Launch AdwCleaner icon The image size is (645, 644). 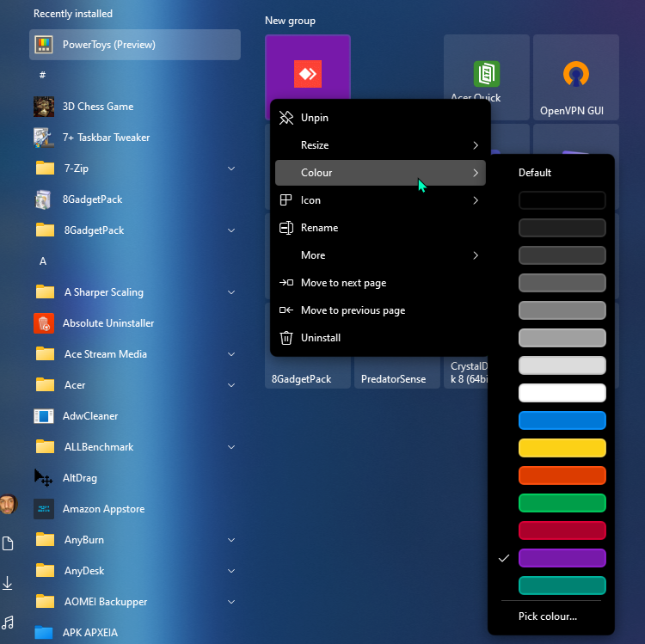pos(44,416)
